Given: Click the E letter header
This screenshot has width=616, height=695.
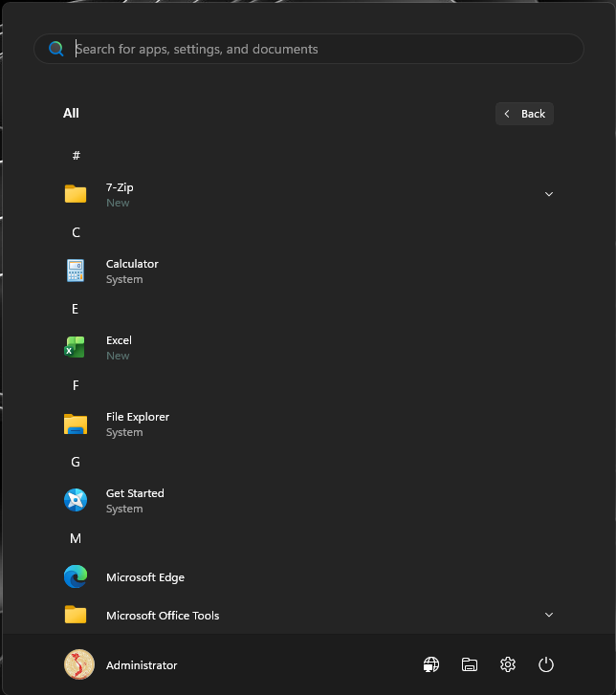Looking at the screenshot, I should click(75, 309).
